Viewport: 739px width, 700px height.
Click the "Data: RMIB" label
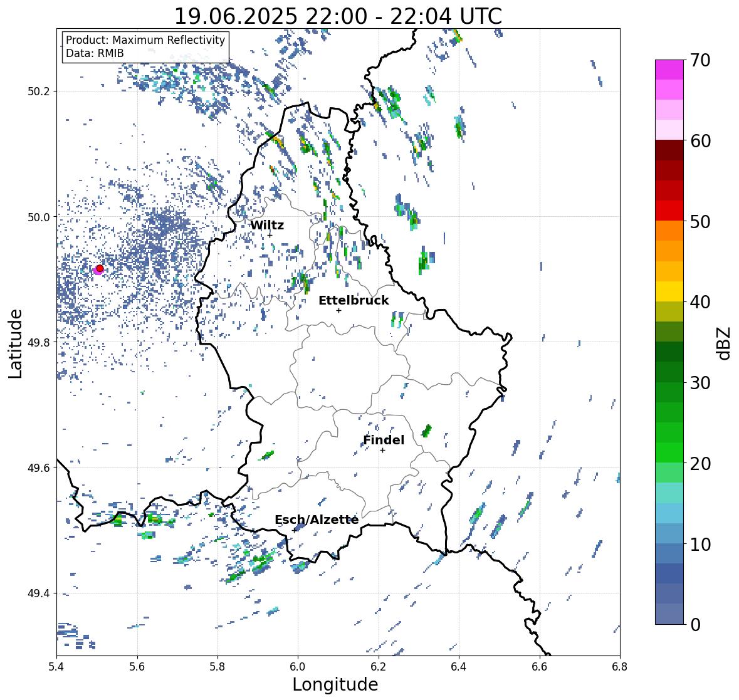[x=95, y=53]
